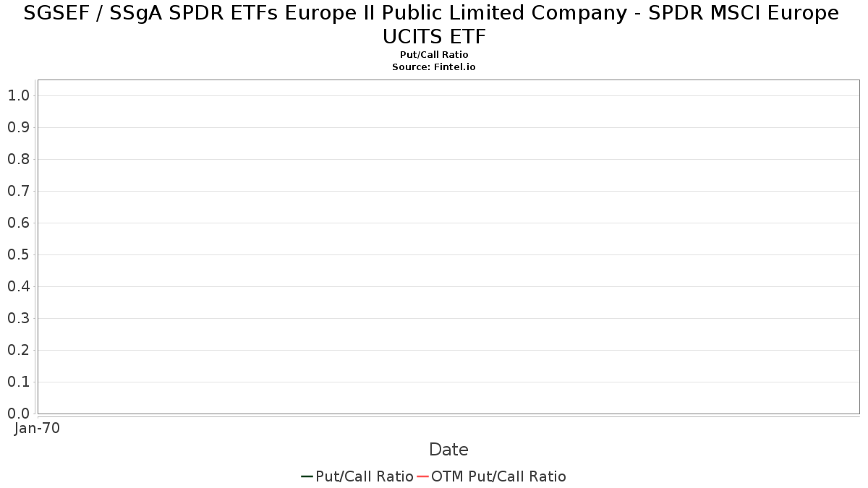Image resolution: width=868 pixels, height=488 pixels.
Task: Click the Source: Fintel.io text
Action: click(x=434, y=67)
